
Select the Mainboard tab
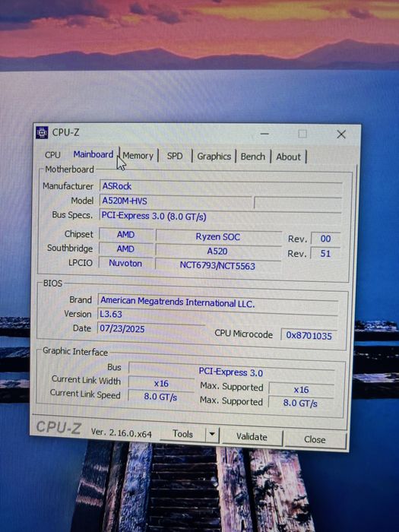coord(93,154)
